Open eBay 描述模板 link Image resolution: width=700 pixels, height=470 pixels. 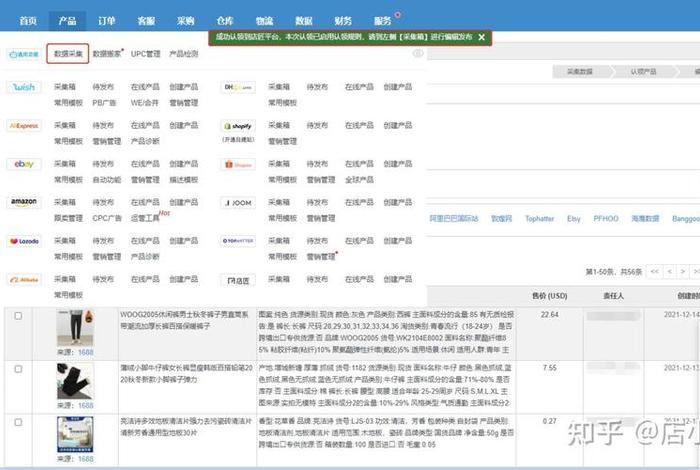(183, 180)
